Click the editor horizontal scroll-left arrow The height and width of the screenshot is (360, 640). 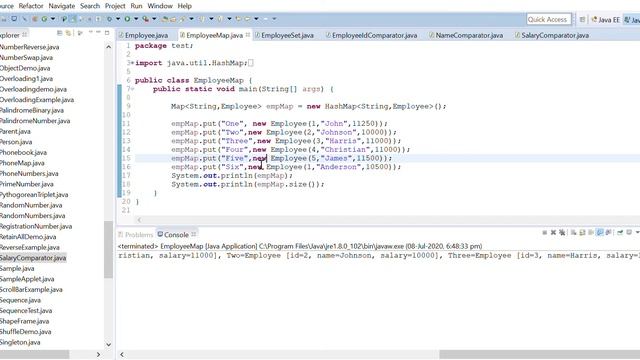(139, 220)
